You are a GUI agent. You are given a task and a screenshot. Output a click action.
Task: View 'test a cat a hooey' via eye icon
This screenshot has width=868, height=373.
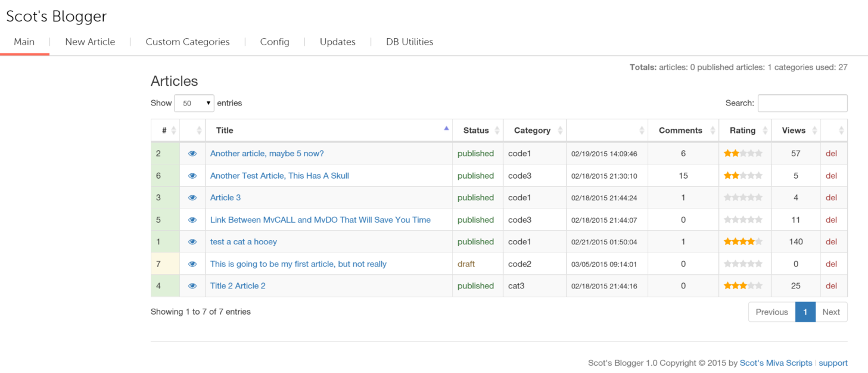coord(192,242)
